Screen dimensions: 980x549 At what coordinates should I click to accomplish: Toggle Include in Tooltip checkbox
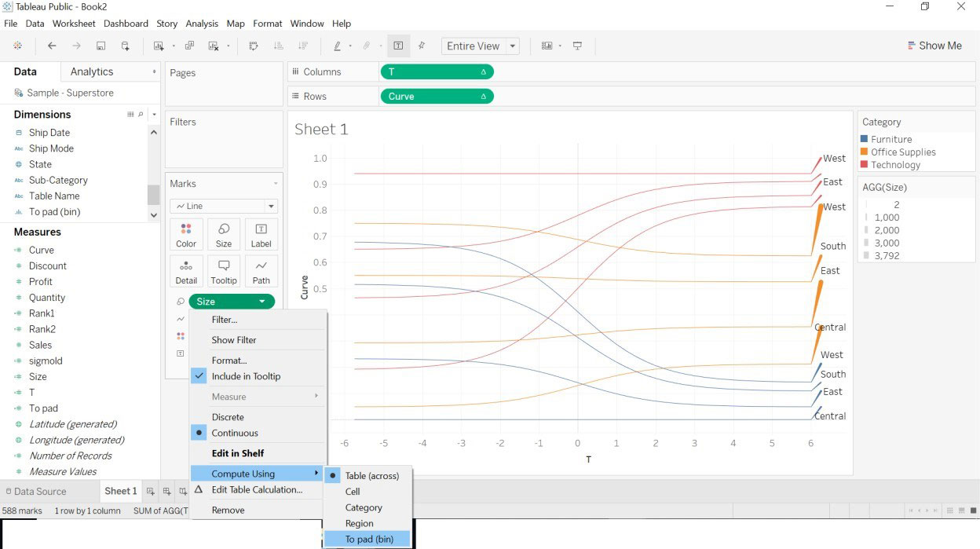click(x=199, y=376)
